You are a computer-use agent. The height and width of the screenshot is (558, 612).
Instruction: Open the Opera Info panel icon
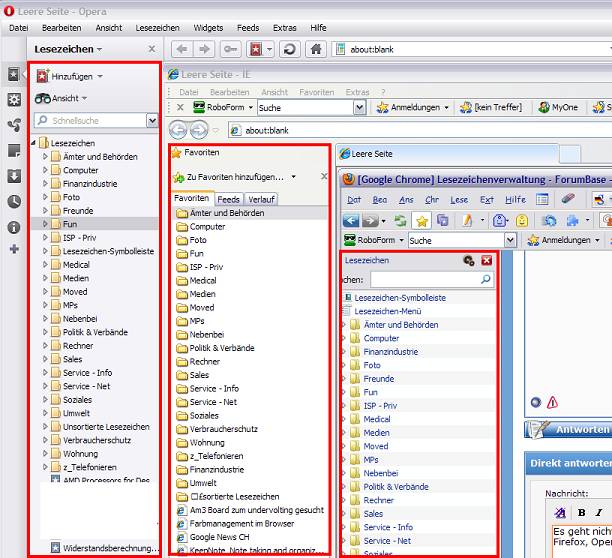coord(14,227)
